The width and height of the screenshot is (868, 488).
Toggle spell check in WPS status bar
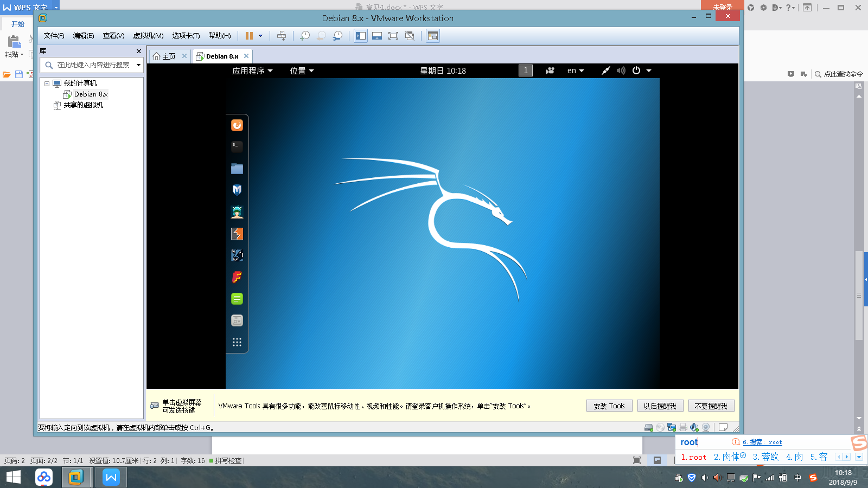(x=225, y=460)
